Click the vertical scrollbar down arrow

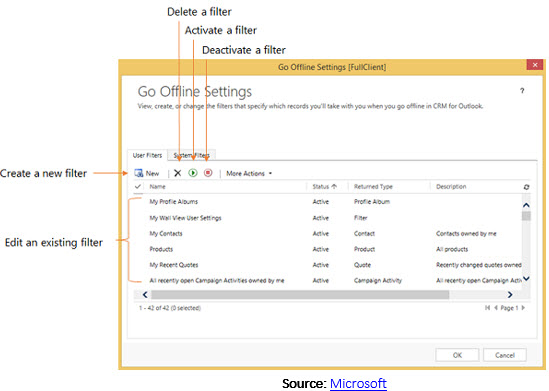(526, 279)
